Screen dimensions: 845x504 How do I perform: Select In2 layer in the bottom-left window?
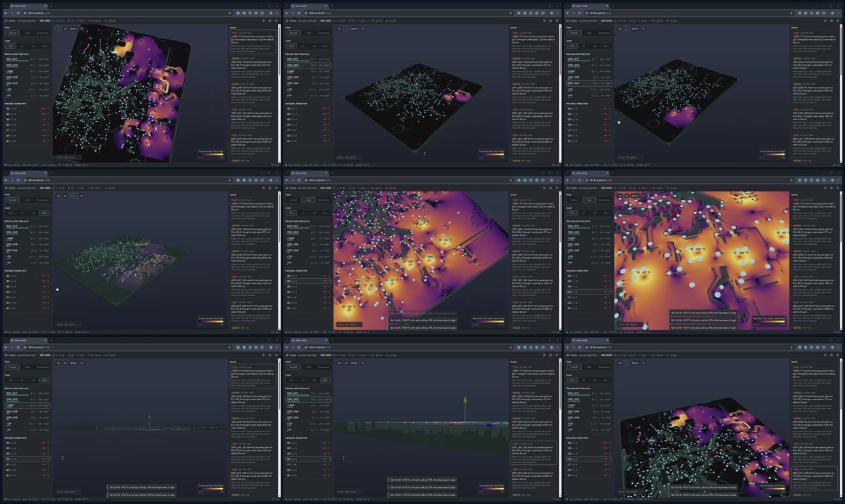tap(33, 381)
